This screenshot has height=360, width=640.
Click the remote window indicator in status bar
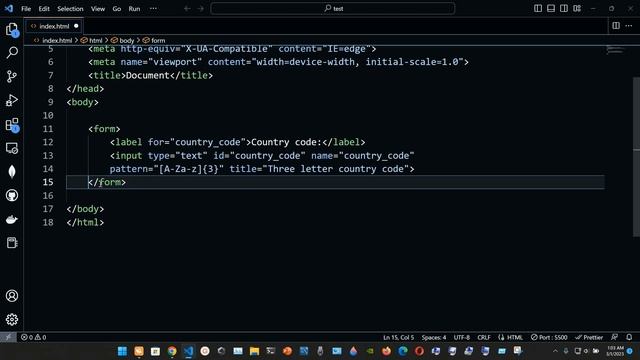tap(8, 337)
